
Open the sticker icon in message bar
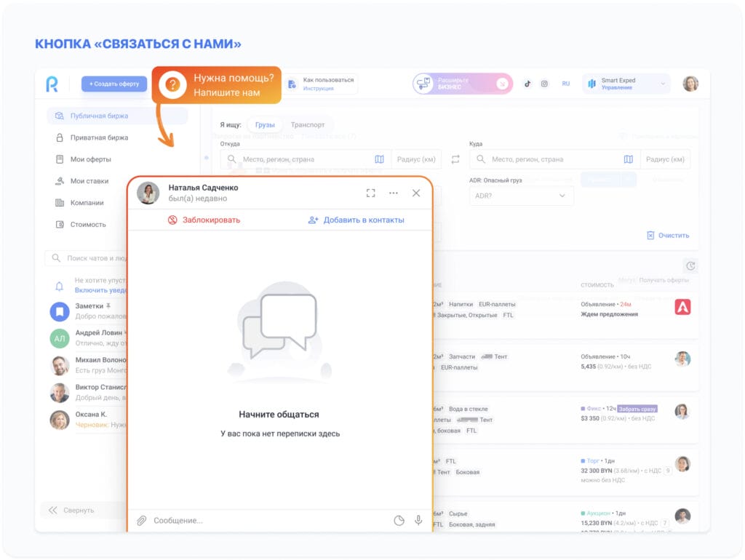(399, 521)
